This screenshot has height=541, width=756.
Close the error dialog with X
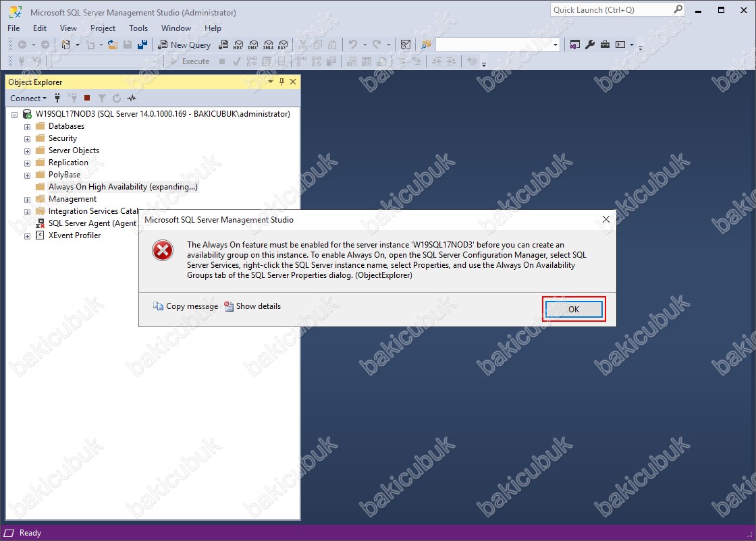coord(606,219)
